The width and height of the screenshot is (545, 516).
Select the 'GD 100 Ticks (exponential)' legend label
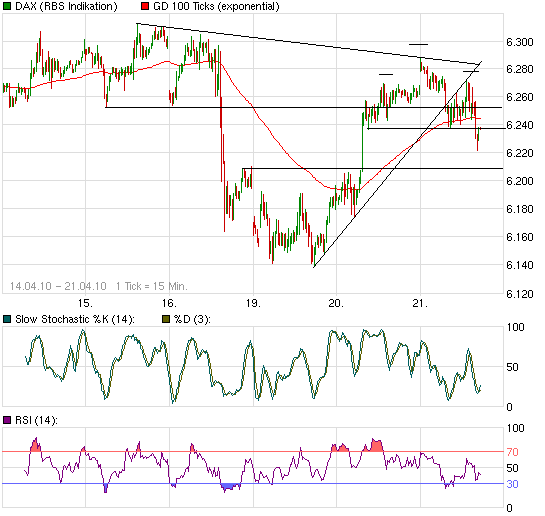[x=216, y=6]
